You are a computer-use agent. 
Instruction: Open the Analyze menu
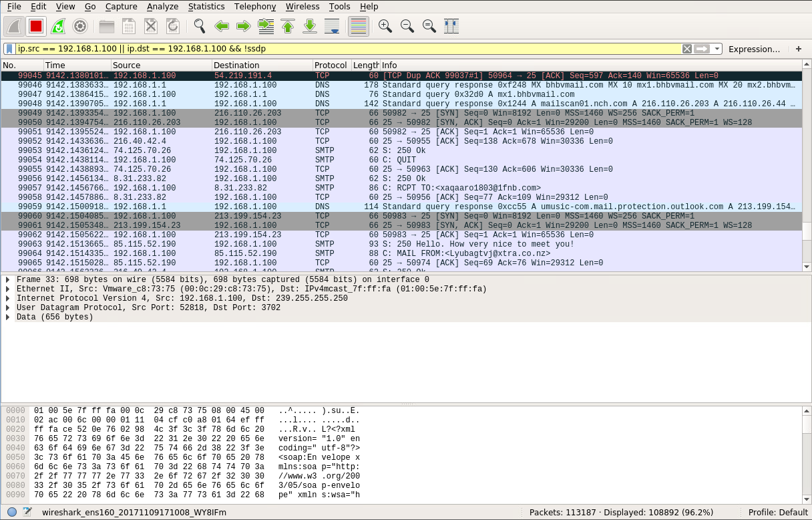click(163, 7)
